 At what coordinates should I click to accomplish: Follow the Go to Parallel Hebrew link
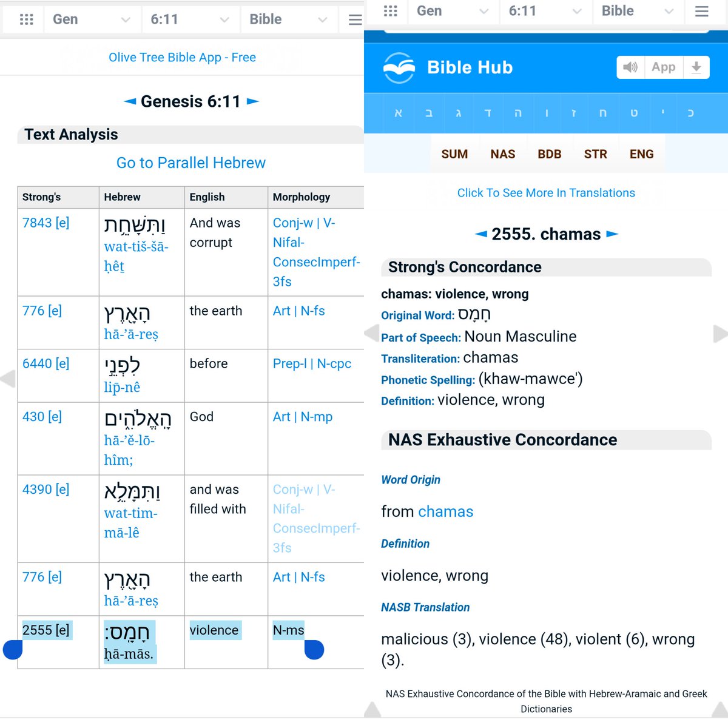click(x=191, y=163)
